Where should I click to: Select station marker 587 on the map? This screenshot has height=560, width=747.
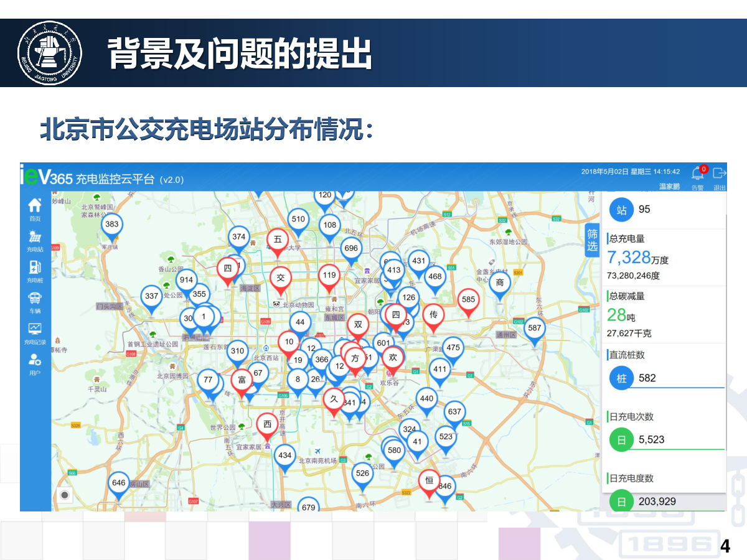point(534,332)
